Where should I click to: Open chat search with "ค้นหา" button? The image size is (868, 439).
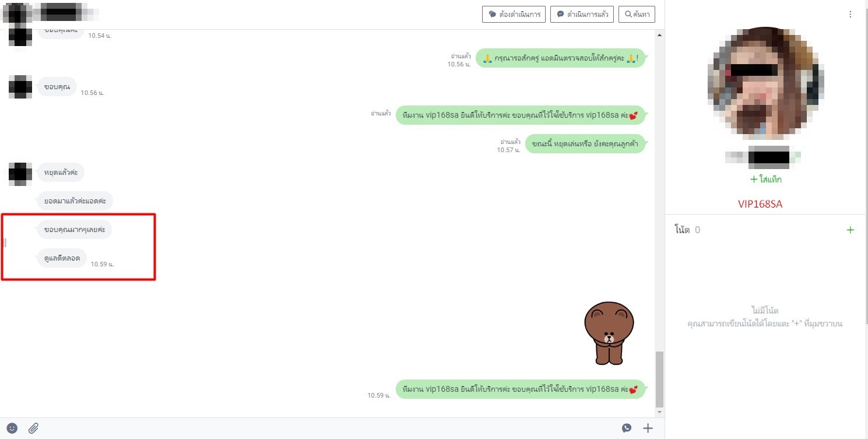coord(637,14)
